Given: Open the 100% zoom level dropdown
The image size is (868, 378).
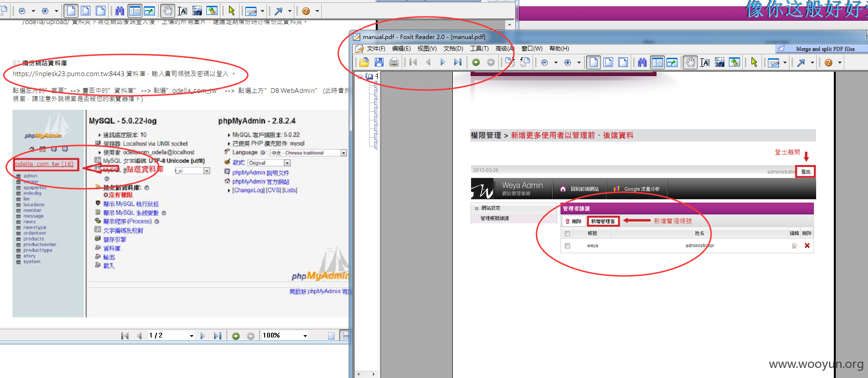Looking at the screenshot, I should (x=305, y=336).
